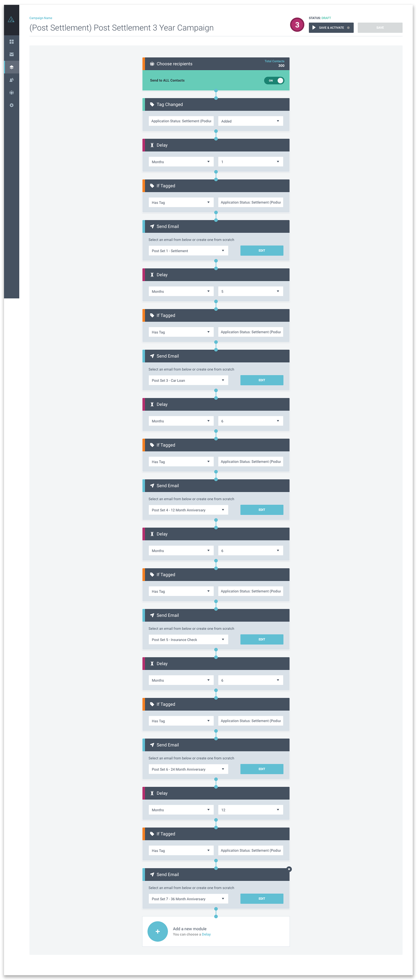Open the audience group icon in the sidebar
Image resolution: width=417 pixels, height=980 pixels.
(12, 92)
